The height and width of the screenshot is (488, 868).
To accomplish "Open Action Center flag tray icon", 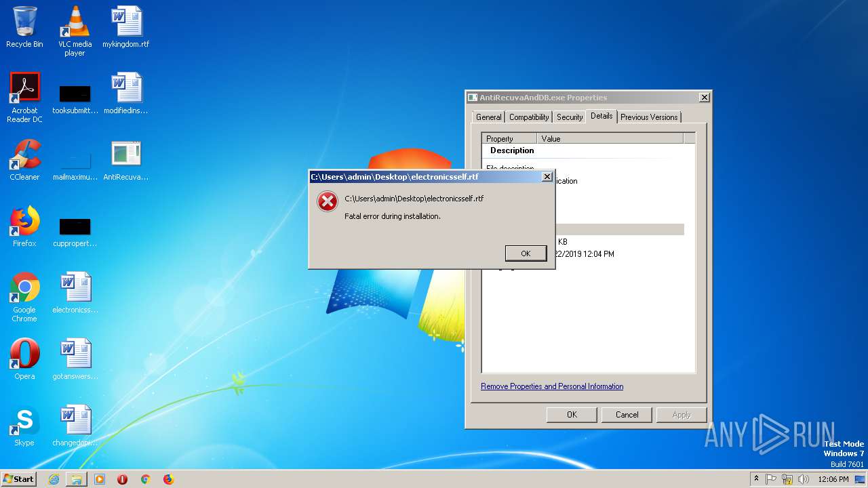I will coord(771,479).
